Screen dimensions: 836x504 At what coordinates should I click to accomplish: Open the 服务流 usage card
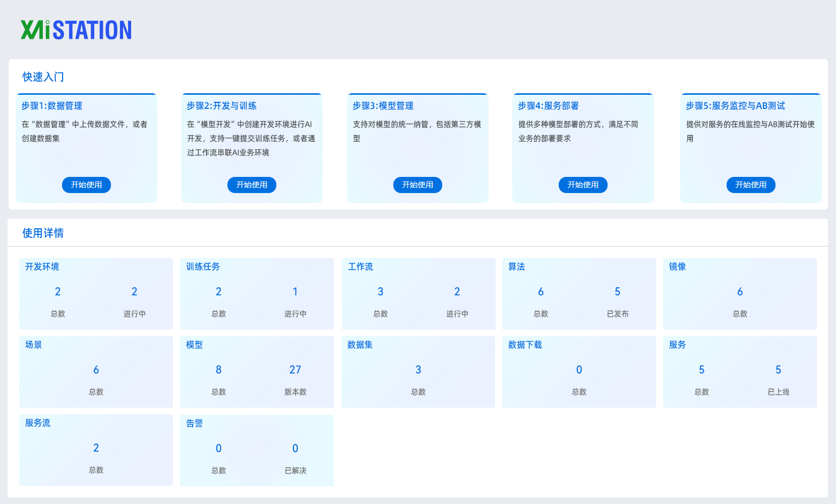point(96,450)
